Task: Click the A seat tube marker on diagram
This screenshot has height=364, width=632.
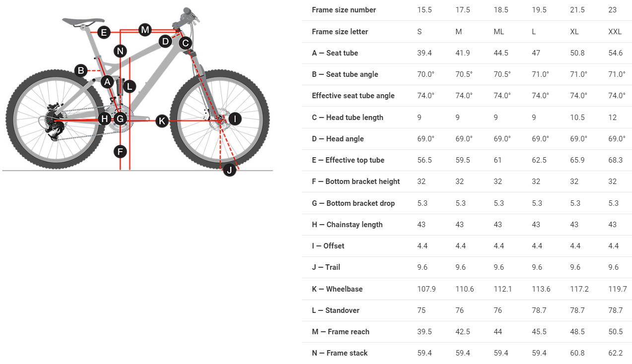Action: point(107,82)
